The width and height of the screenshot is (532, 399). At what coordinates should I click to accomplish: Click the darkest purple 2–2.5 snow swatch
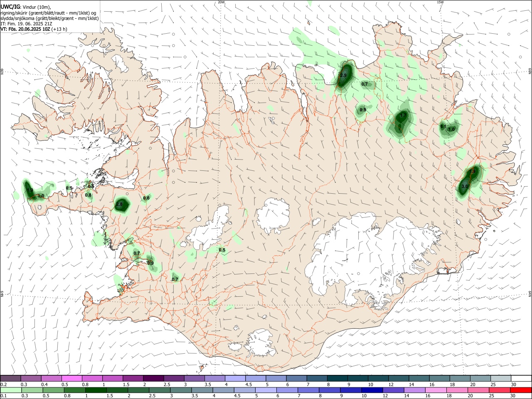pyautogui.click(x=153, y=378)
